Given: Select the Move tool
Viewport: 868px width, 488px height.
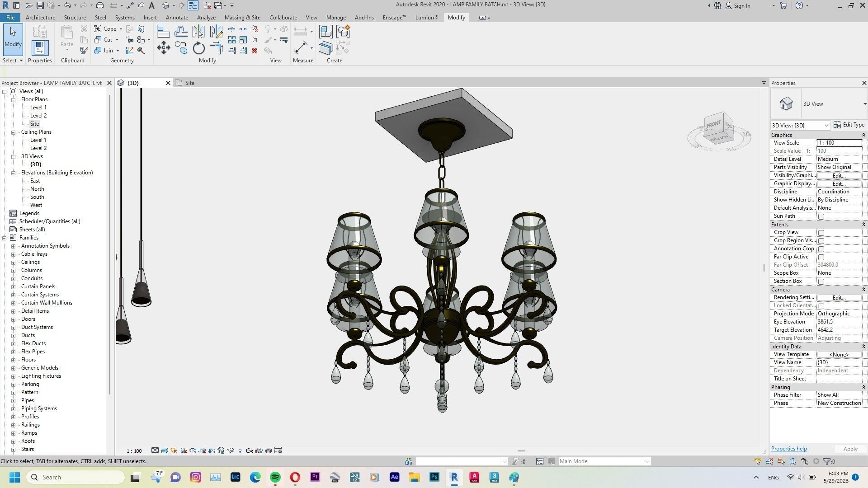Looking at the screenshot, I should coord(163,48).
